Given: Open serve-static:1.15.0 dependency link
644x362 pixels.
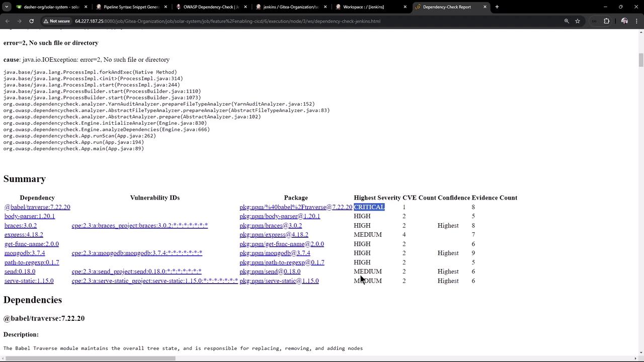Looking at the screenshot, I should [29, 281].
